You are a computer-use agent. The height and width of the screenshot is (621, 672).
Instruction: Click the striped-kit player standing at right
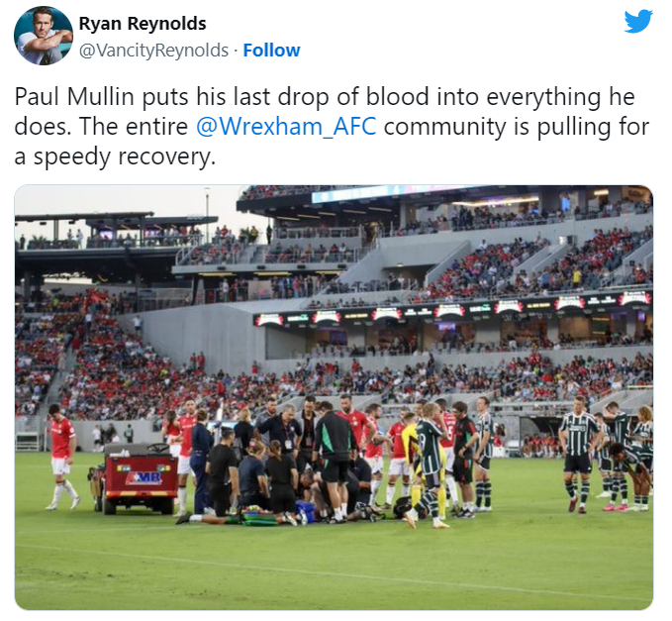[x=579, y=454]
